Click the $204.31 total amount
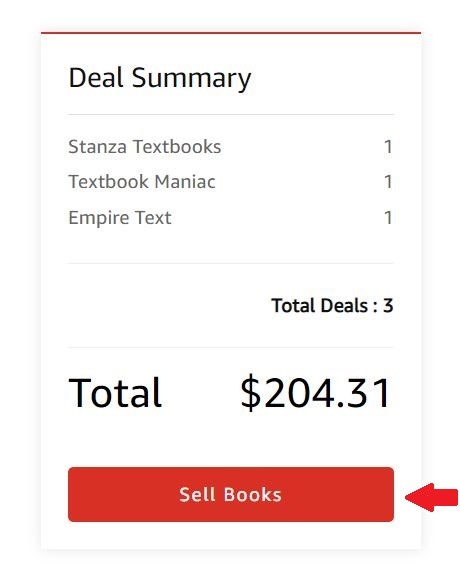This screenshot has width=460, height=583. tap(316, 393)
